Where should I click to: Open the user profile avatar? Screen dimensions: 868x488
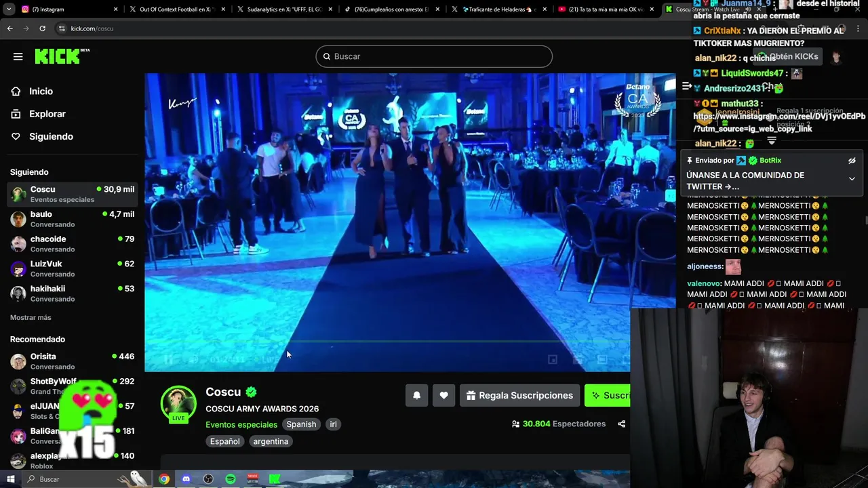[836, 57]
